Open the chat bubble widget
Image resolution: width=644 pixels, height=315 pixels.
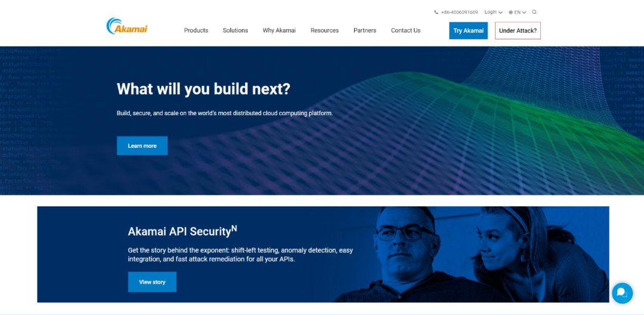[x=622, y=293]
